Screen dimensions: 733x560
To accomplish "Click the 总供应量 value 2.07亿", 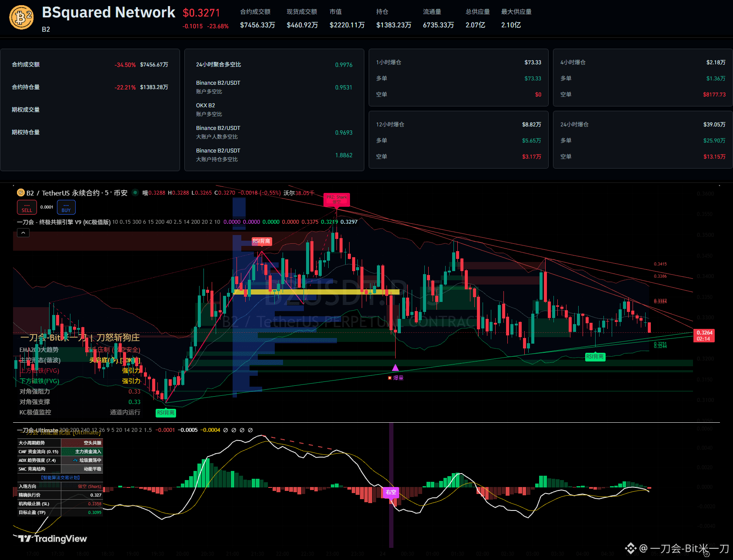I will [475, 25].
